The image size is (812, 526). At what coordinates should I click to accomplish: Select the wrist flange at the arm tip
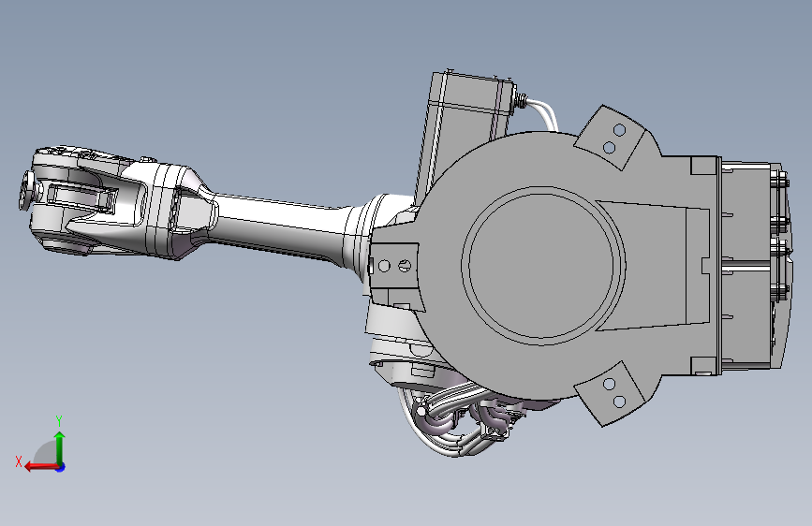[25, 191]
